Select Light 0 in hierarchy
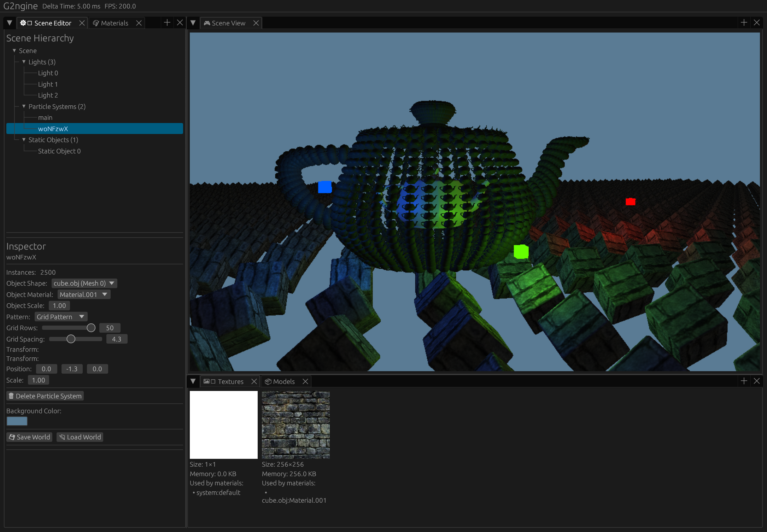 coord(48,73)
